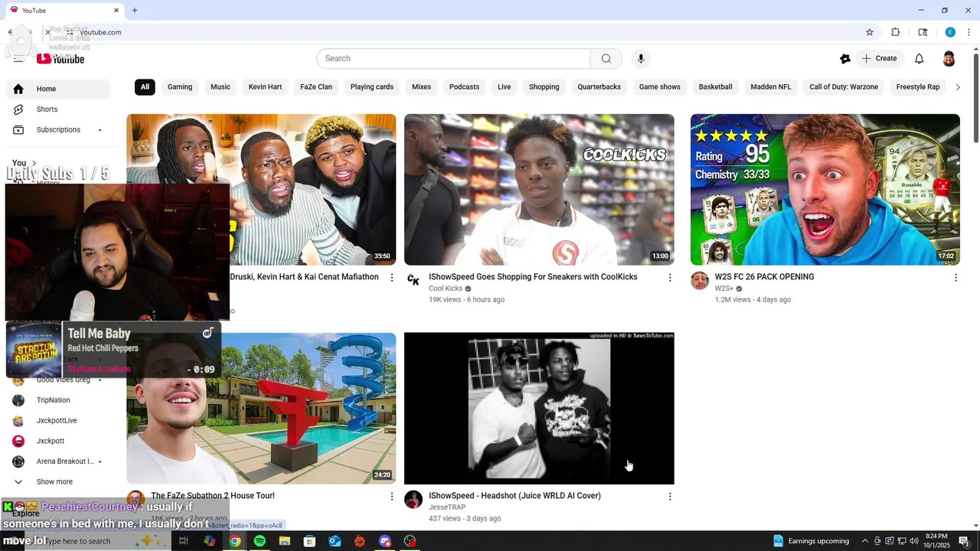Select the FaZe Clan filter chip

pyautogui.click(x=316, y=87)
